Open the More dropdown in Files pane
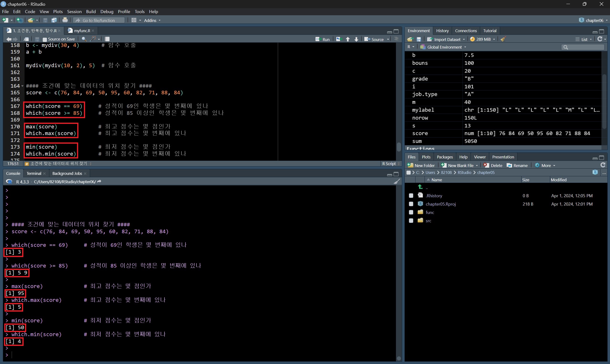The width and height of the screenshot is (610, 364). pos(546,166)
